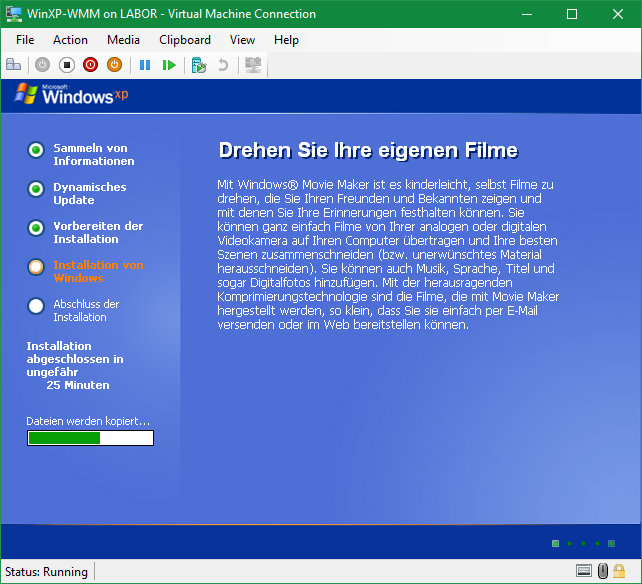Click the Enhanced Session toolbar icon
The width and height of the screenshot is (642, 584).
point(253,65)
